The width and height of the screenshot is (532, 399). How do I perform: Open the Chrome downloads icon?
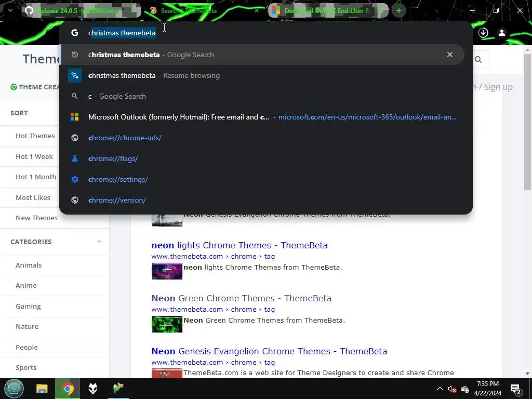(x=483, y=33)
